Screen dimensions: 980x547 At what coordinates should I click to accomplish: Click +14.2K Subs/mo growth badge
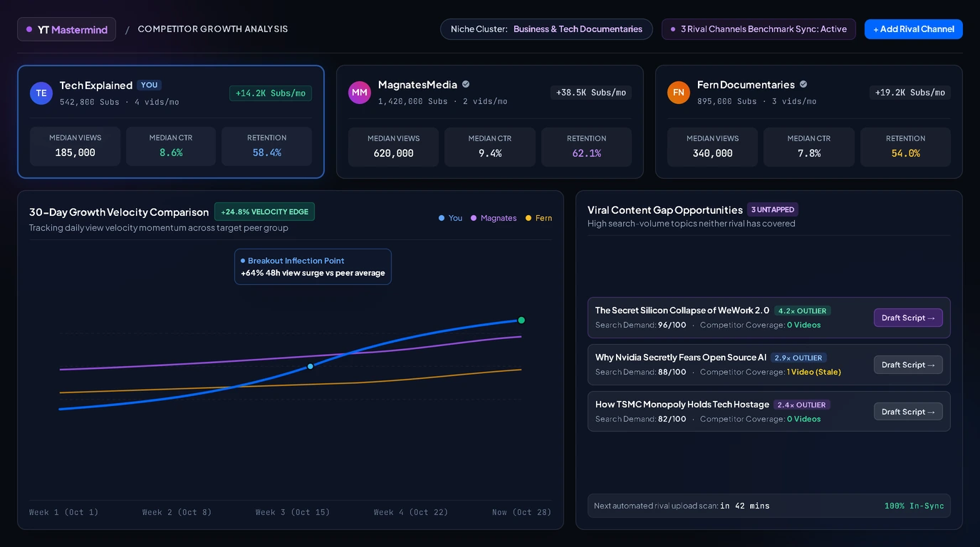pos(271,93)
